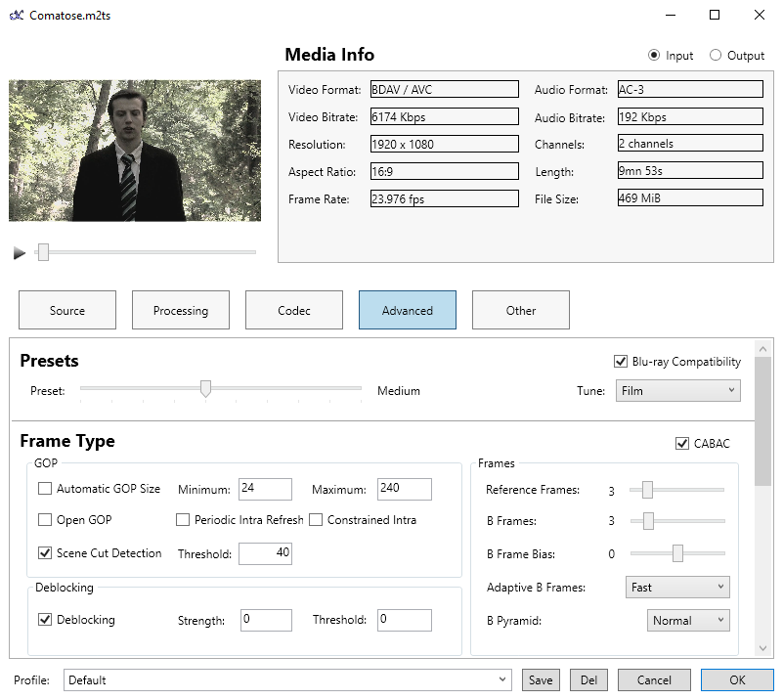This screenshot has width=783, height=700.
Task: Click the OK button
Action: (x=737, y=680)
